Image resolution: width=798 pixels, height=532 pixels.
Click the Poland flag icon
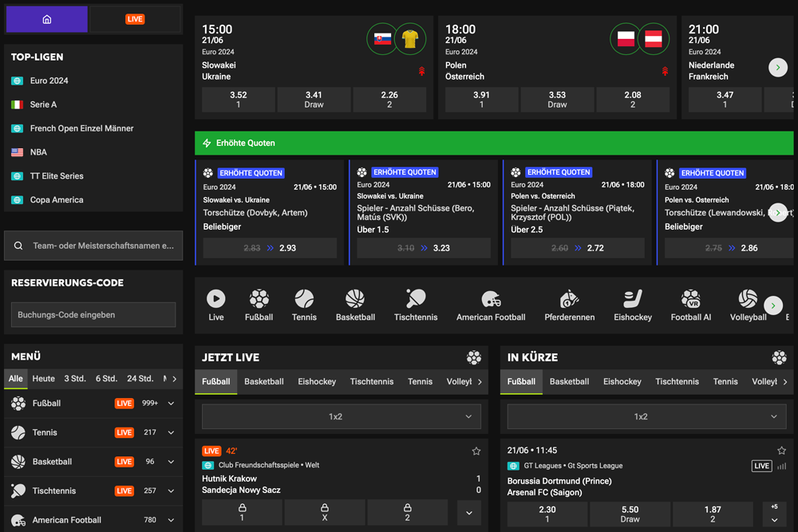tap(626, 38)
